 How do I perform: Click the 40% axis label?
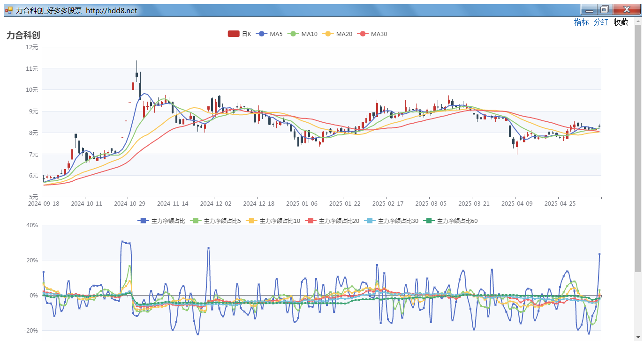coord(32,225)
